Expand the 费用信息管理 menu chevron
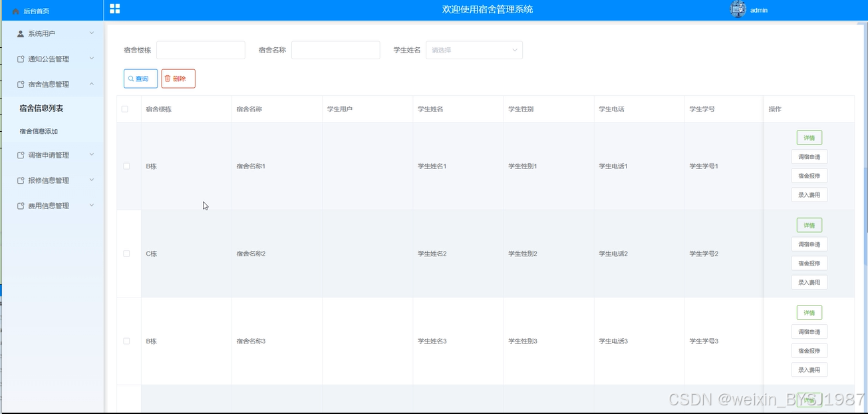The image size is (868, 414). [92, 205]
